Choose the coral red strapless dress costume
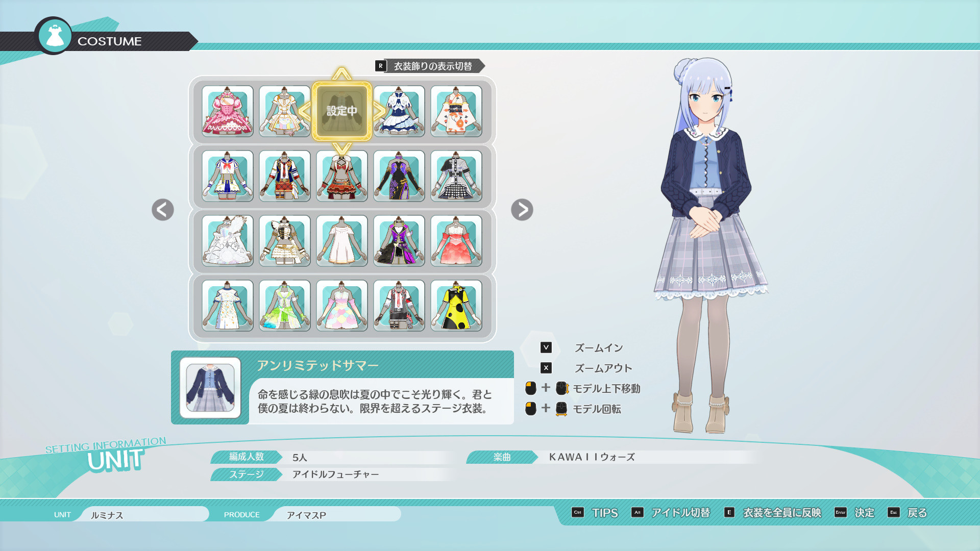980x551 pixels. coord(456,241)
